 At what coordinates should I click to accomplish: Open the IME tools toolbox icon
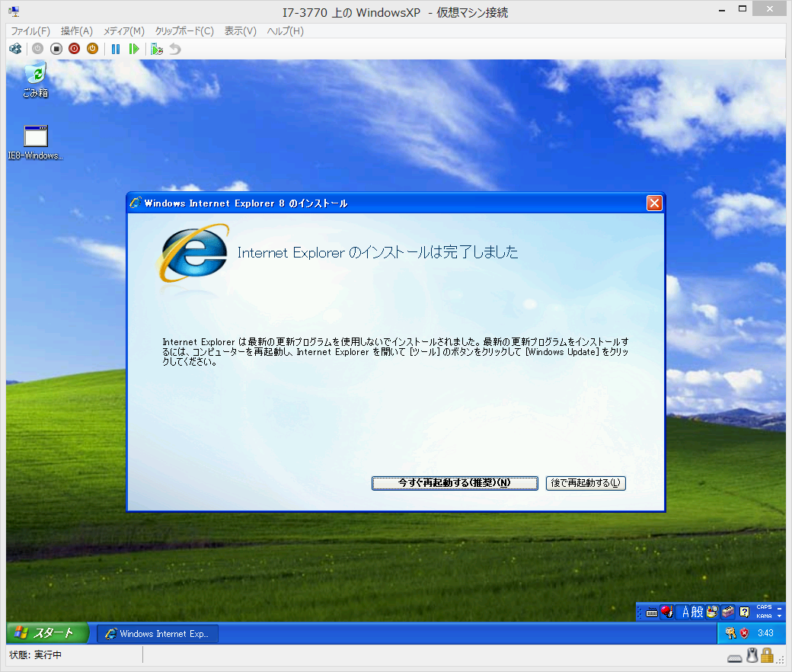coord(728,613)
